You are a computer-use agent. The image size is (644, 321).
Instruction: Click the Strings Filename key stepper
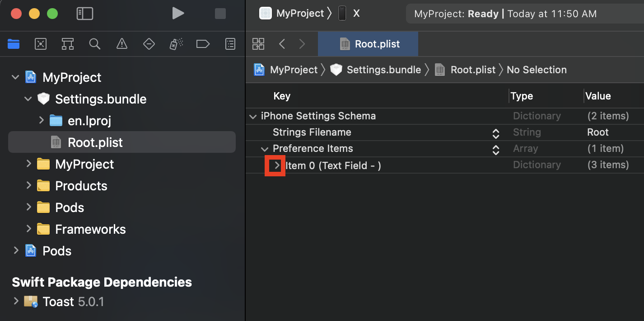click(495, 133)
